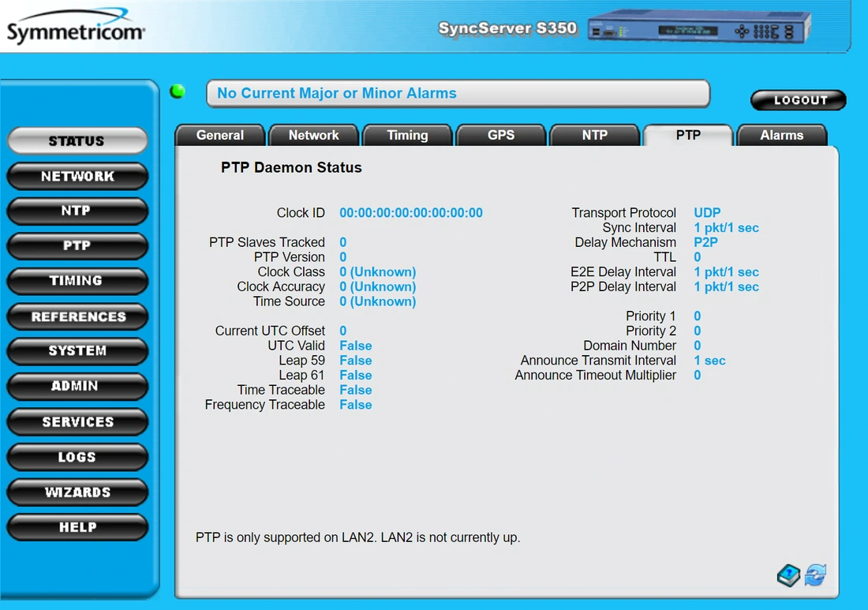Image resolution: width=868 pixels, height=610 pixels.
Task: Click the Symmetricom logo
Action: [x=76, y=30]
